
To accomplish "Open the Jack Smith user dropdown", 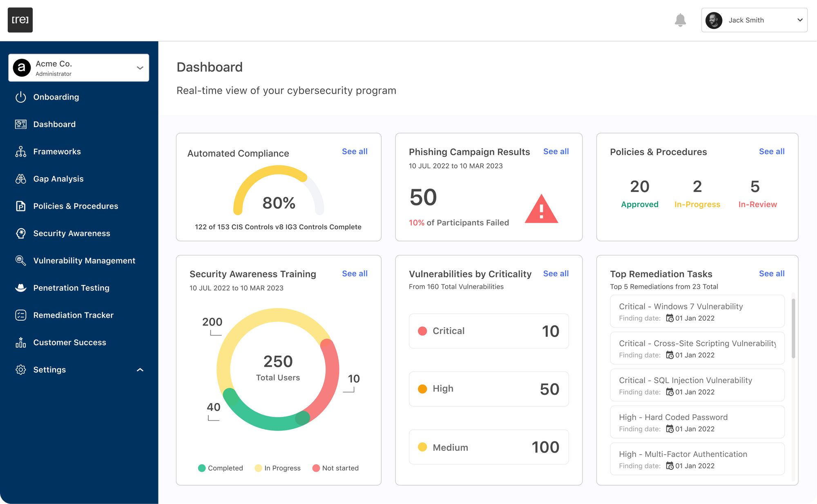I will pos(754,20).
